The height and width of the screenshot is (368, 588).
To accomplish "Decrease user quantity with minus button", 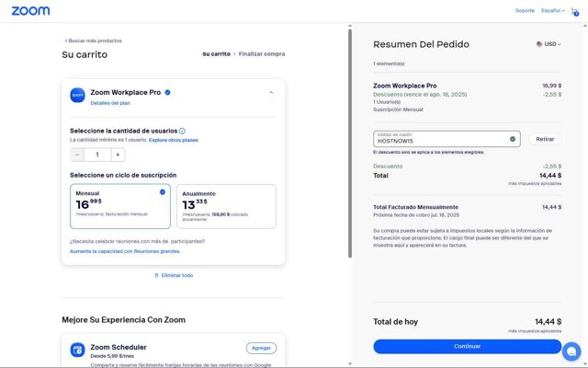I will pyautogui.click(x=77, y=155).
